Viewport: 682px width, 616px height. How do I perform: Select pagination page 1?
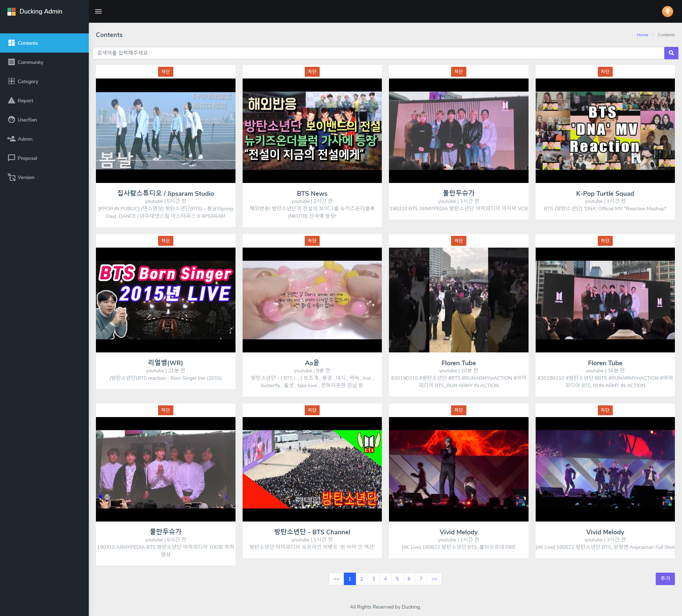pos(350,579)
